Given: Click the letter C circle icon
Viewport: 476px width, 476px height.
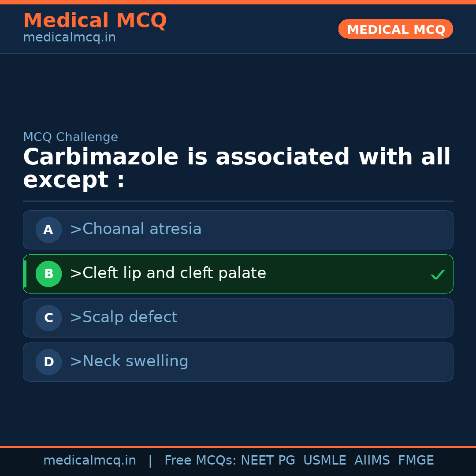Looking at the screenshot, I should [x=48, y=318].
